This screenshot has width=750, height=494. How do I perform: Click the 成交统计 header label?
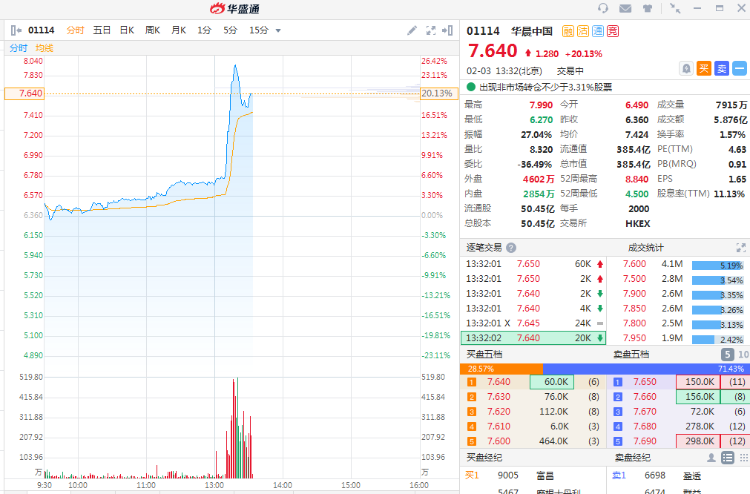tap(646, 248)
